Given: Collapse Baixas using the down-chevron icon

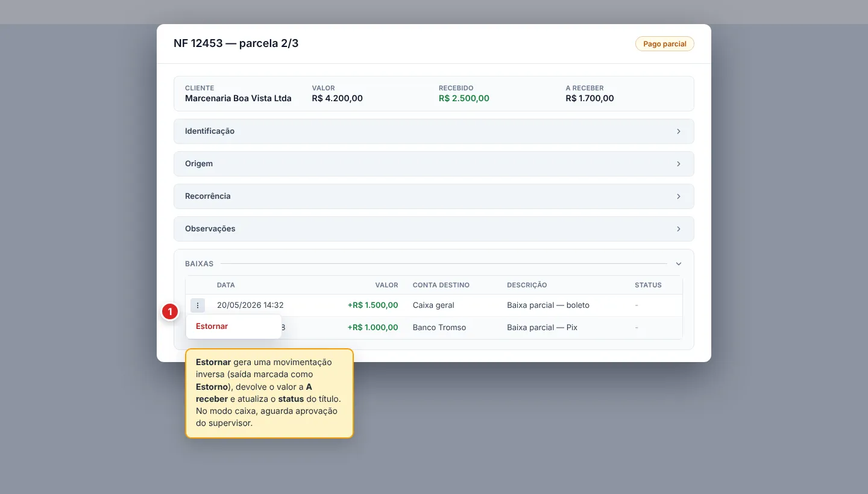Looking at the screenshot, I should pyautogui.click(x=678, y=264).
